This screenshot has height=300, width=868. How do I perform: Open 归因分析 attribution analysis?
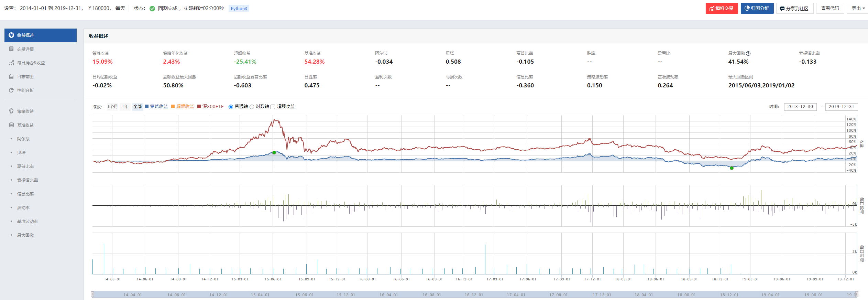[757, 8]
